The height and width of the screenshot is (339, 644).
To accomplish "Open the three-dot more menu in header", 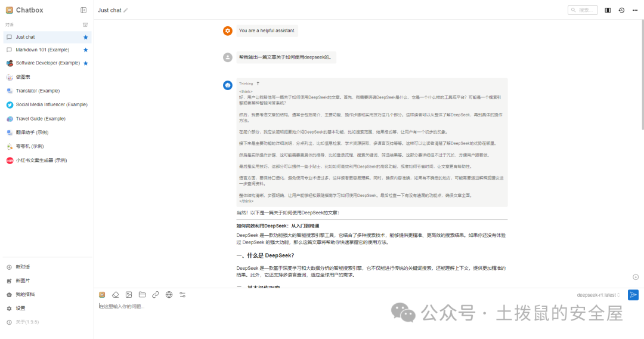I will point(635,10).
